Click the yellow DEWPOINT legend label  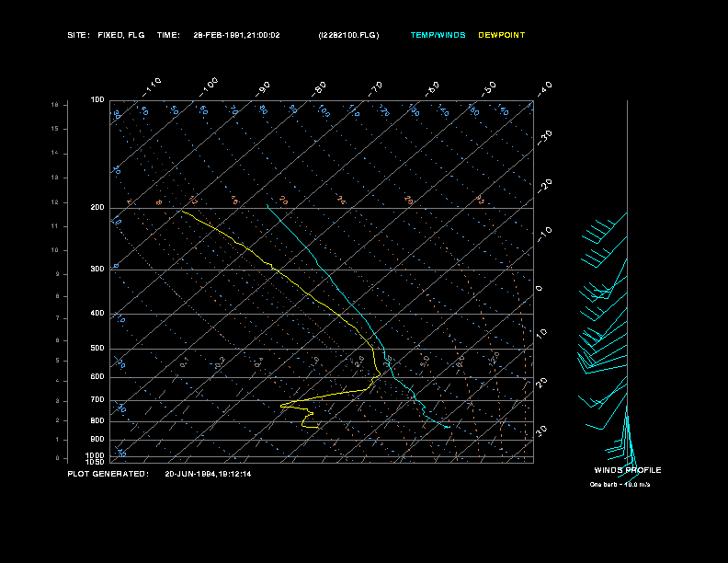pos(502,35)
